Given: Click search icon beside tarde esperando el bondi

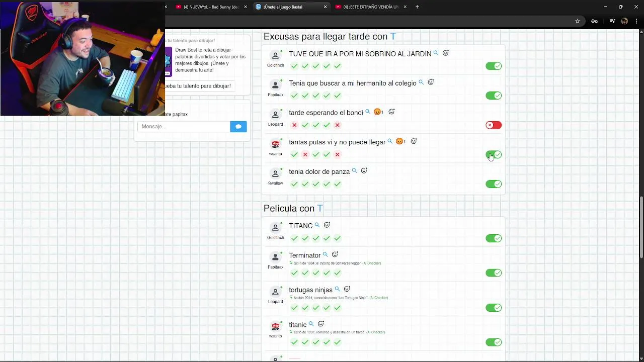Looking at the screenshot, I should (x=368, y=112).
